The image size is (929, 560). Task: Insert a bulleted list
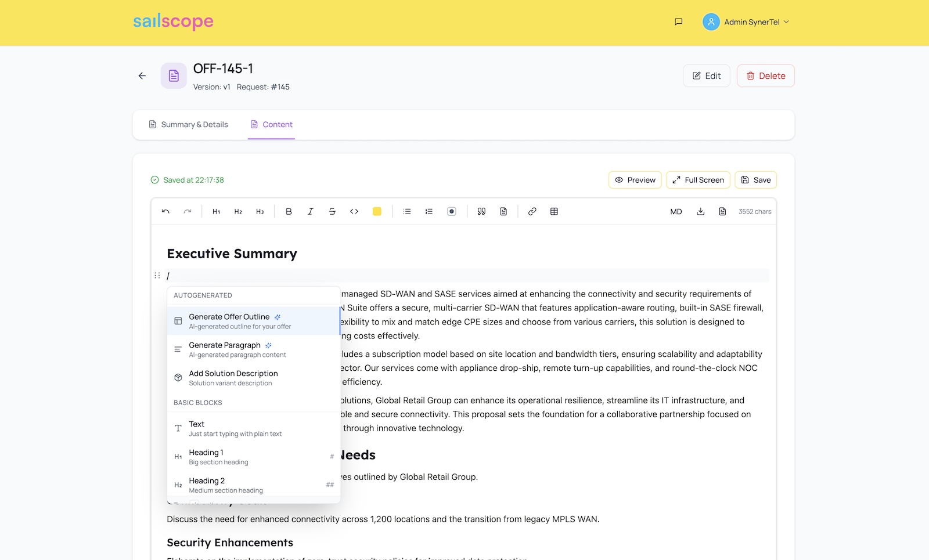[x=407, y=212]
